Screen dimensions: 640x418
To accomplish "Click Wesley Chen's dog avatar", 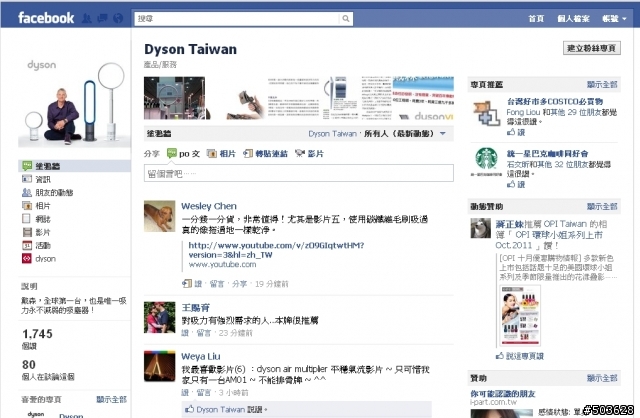I will point(159,216).
